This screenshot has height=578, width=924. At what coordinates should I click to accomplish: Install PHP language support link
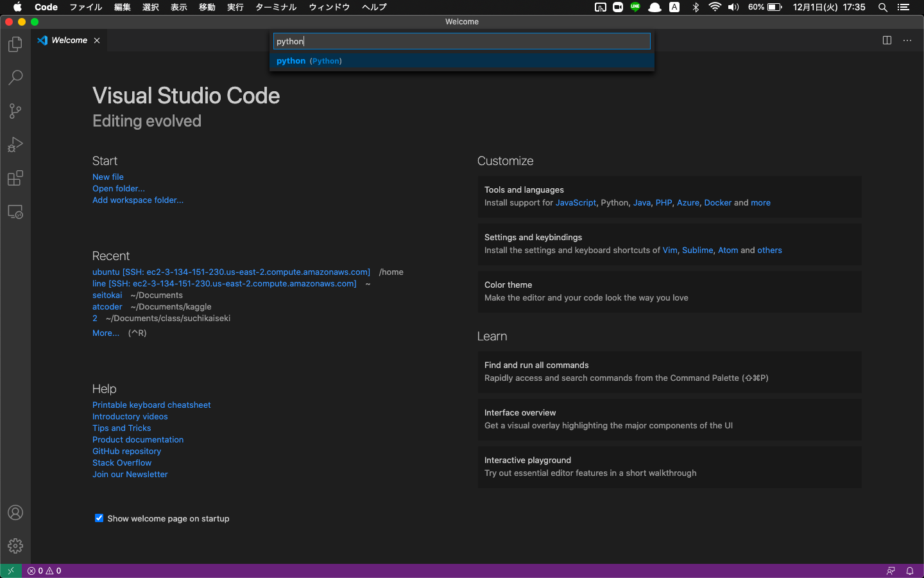[663, 203]
